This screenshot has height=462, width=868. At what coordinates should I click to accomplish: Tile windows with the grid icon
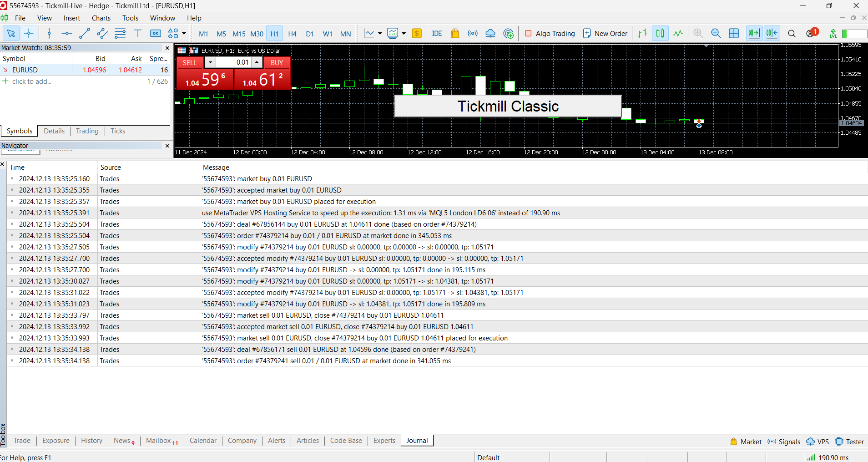[x=734, y=33]
